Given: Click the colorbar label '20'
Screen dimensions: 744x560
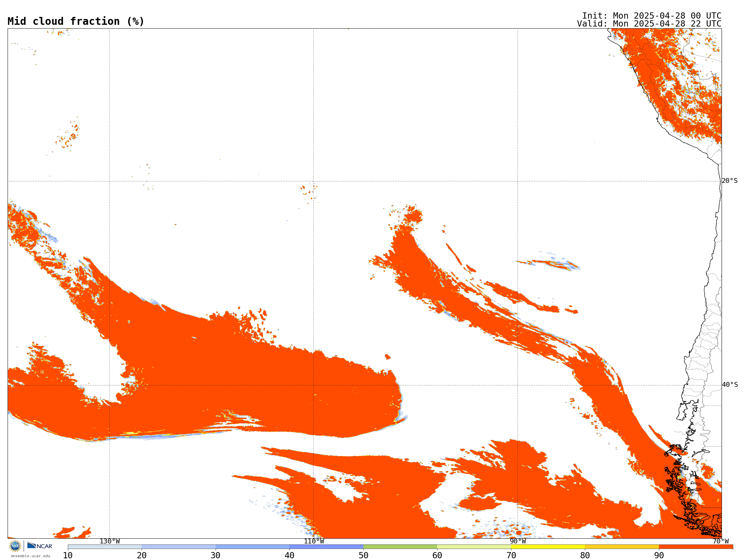Looking at the screenshot, I should [142, 556].
